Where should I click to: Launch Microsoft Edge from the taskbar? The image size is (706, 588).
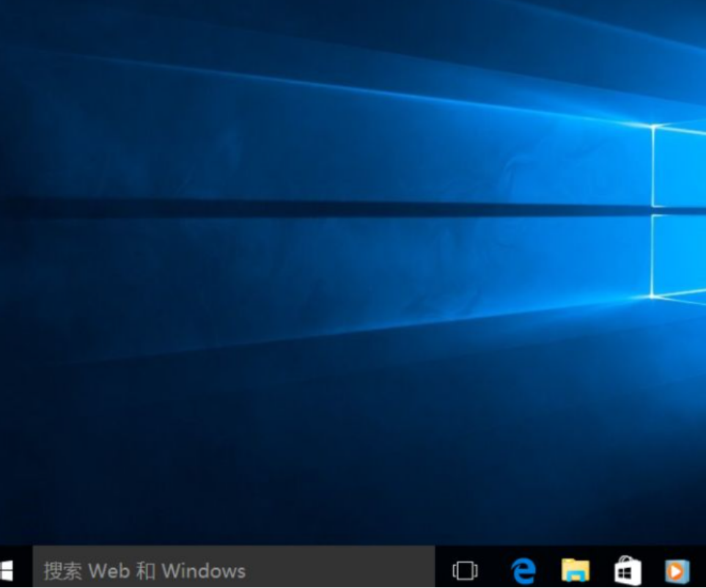point(523,570)
